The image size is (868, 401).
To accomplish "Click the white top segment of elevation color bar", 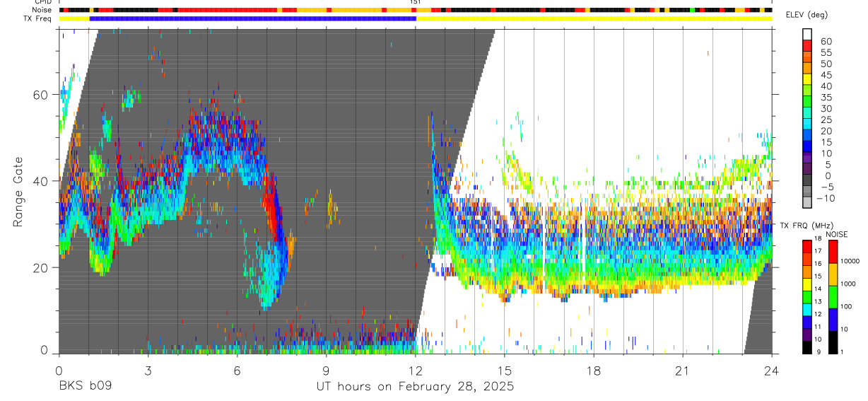I will [807, 33].
